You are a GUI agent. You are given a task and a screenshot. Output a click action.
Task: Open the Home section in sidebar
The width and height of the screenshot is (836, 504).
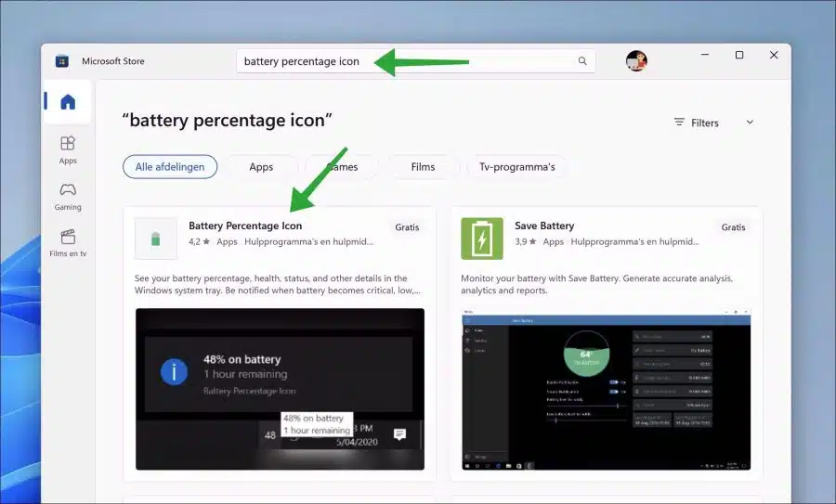(x=68, y=101)
